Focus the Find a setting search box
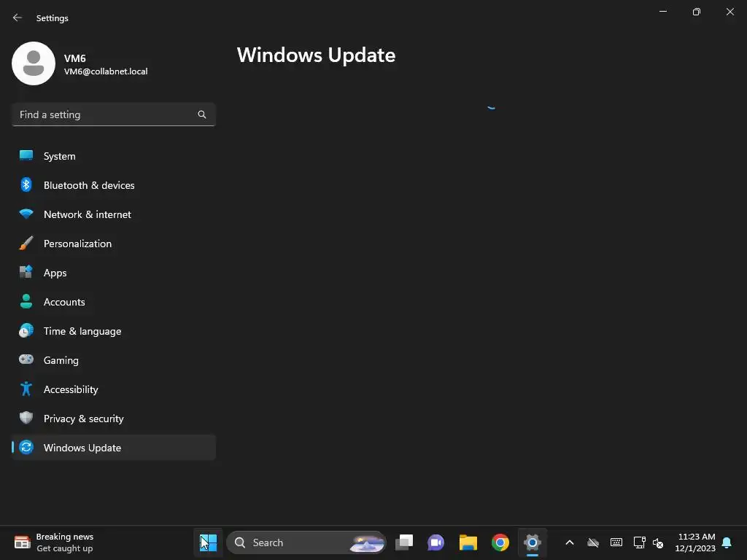 pyautogui.click(x=113, y=114)
